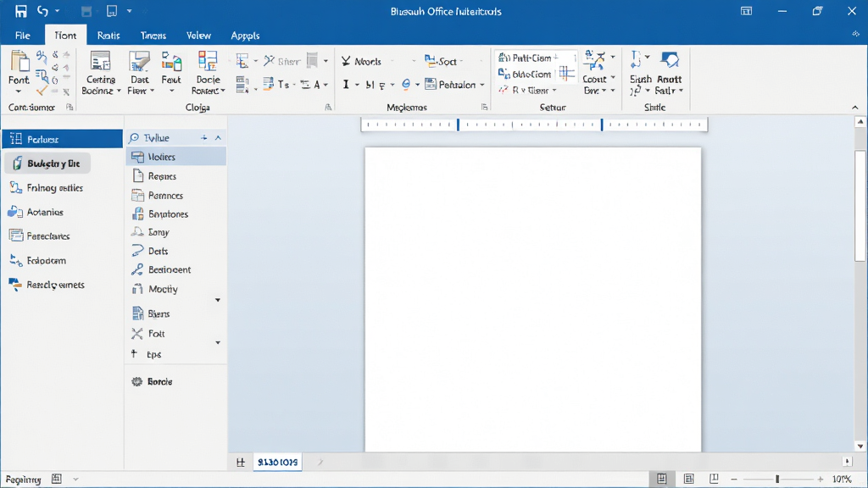Image resolution: width=868 pixels, height=488 pixels.
Task: Open the Appuls ribbon tab
Action: pos(245,36)
